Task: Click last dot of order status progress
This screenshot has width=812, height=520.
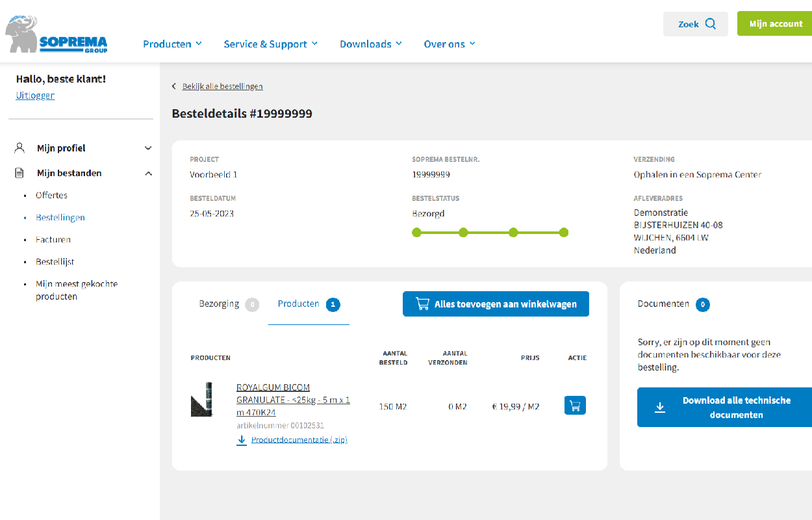Action: tap(564, 232)
